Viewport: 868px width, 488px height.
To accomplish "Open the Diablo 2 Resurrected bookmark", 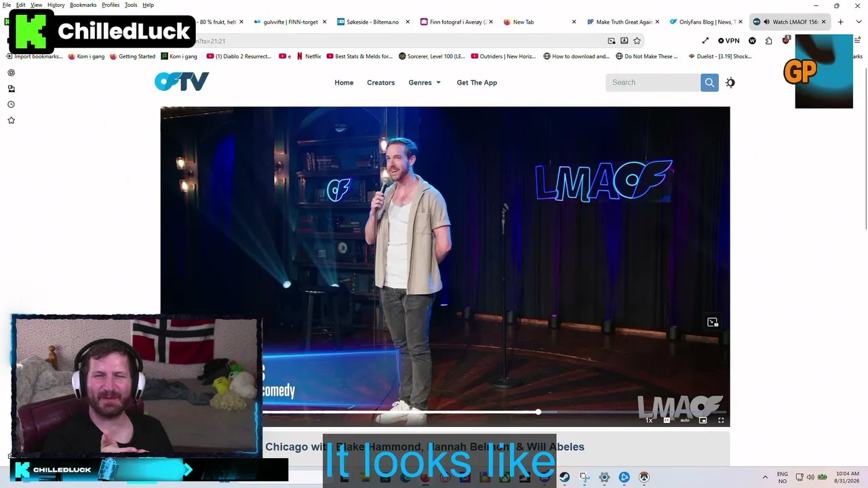I will point(239,56).
